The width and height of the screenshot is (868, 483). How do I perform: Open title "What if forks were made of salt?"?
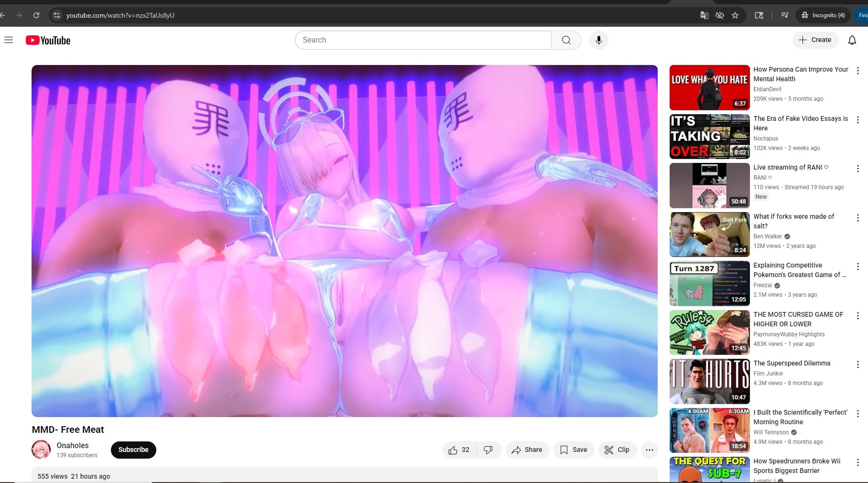coord(794,221)
